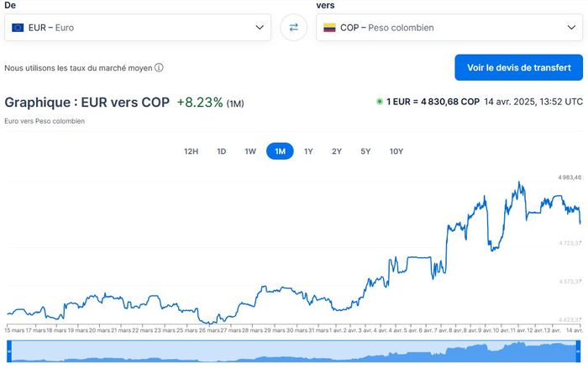Switch chart to 1Y range
The height and width of the screenshot is (369, 588).
click(308, 151)
